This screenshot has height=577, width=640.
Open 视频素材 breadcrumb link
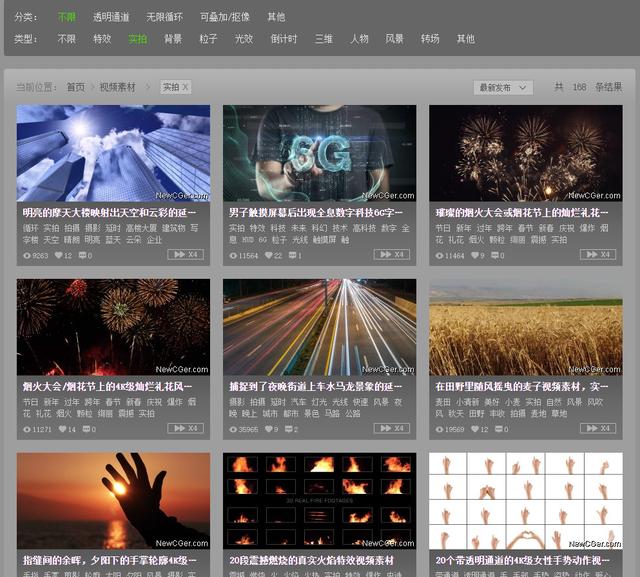117,88
